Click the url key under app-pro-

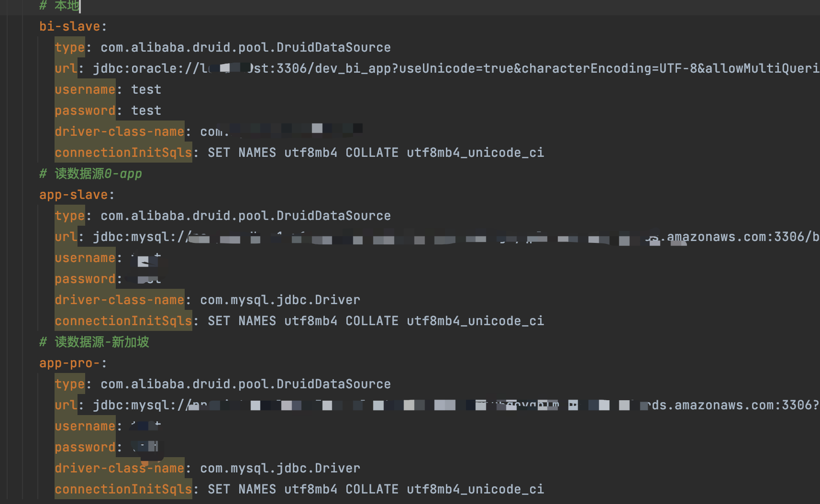tap(66, 405)
